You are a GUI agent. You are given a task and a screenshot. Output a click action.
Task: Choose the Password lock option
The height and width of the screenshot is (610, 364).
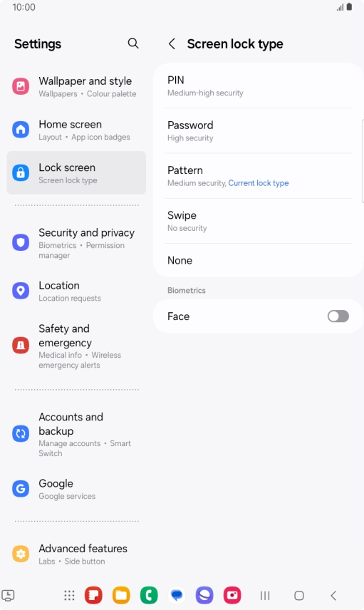[259, 131]
